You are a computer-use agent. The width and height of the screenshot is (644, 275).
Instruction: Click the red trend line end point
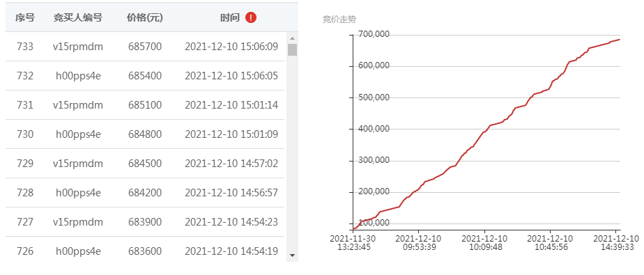[x=620, y=40]
